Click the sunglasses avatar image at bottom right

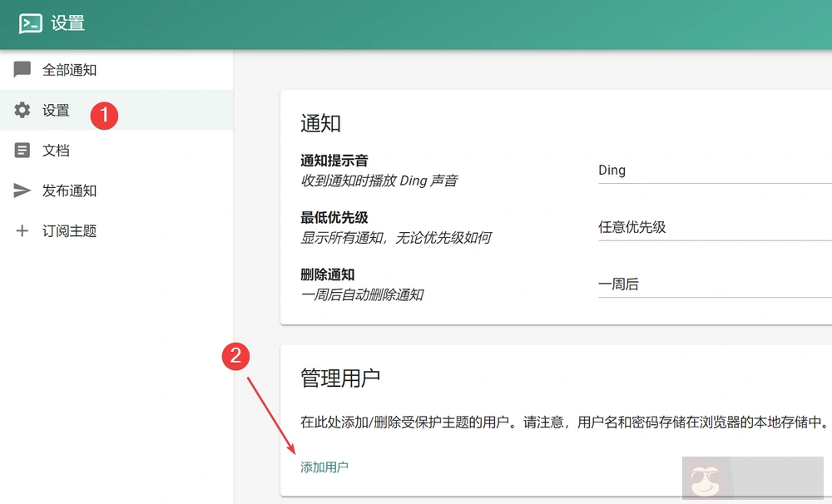(x=707, y=480)
